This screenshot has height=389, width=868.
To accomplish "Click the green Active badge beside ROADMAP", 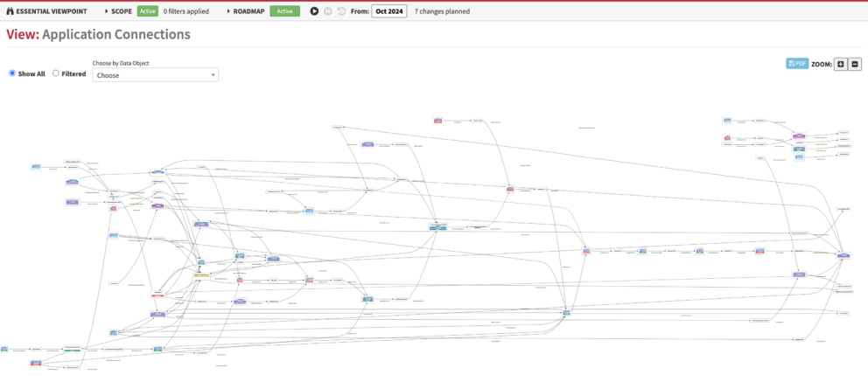I will click(284, 11).
